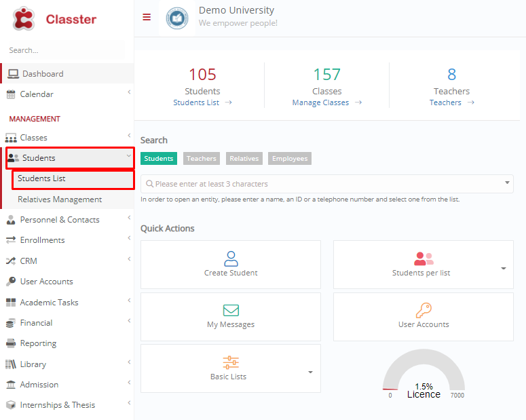The height and width of the screenshot is (420, 526).
Task: Collapse the Students menu chevron
Action: coord(128,155)
